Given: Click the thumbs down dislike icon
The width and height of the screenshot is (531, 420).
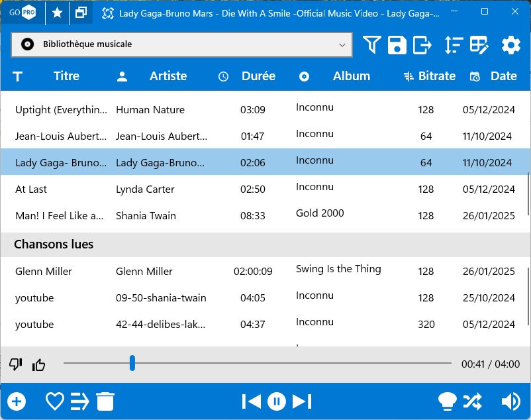Looking at the screenshot, I should (16, 364).
